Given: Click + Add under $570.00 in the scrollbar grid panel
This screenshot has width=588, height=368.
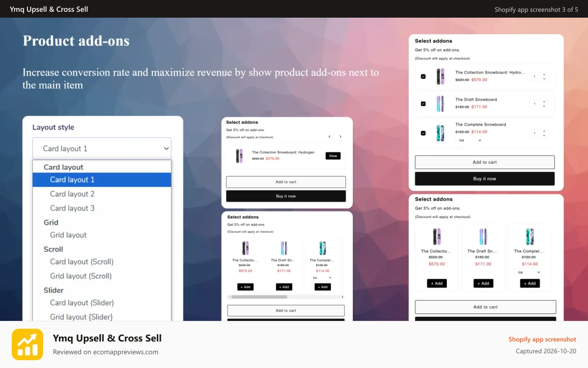Looking at the screenshot, I should click(x=245, y=287).
